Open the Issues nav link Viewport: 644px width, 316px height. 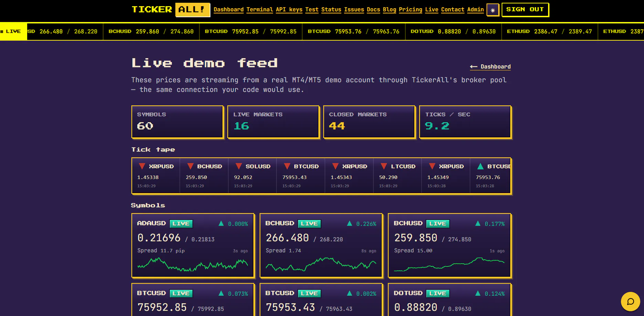pyautogui.click(x=354, y=10)
